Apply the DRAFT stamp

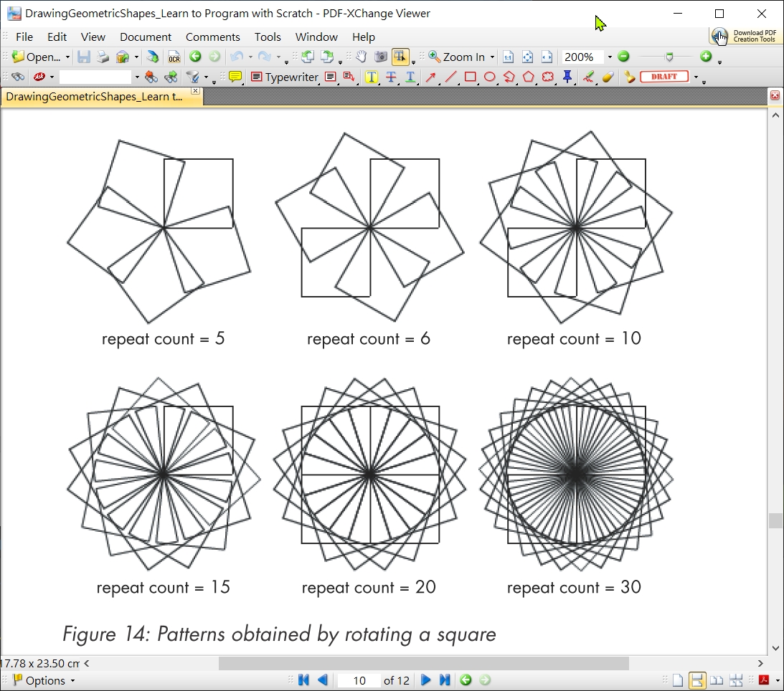click(x=663, y=77)
